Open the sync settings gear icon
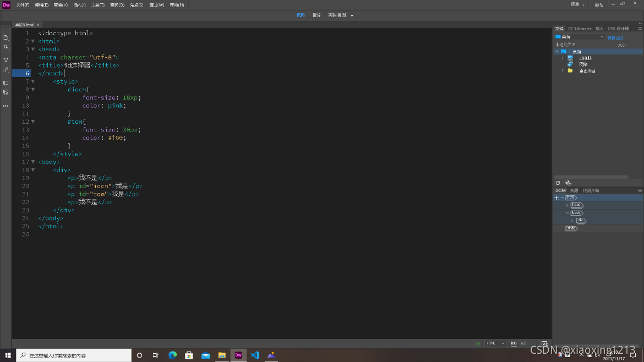Viewport: 644px width, 362px height. (x=599, y=5)
